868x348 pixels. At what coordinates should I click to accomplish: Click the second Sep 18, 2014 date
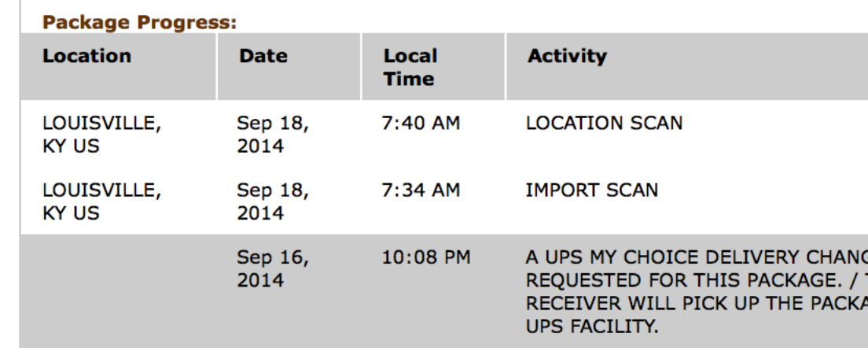pos(273,201)
